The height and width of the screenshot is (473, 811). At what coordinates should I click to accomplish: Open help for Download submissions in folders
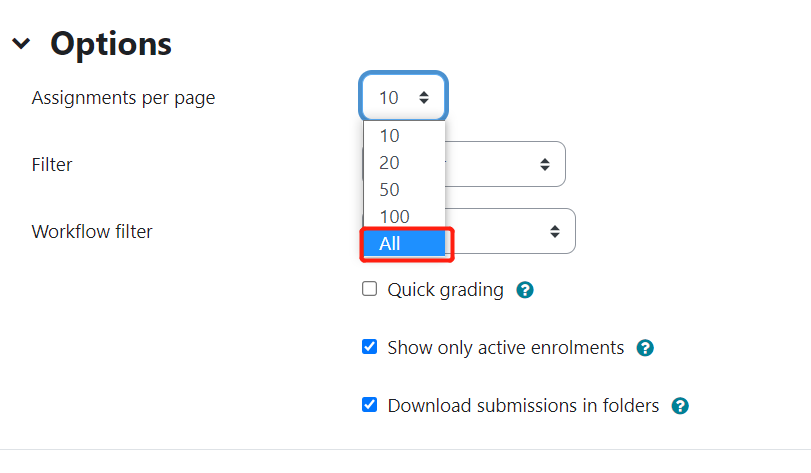tap(680, 406)
